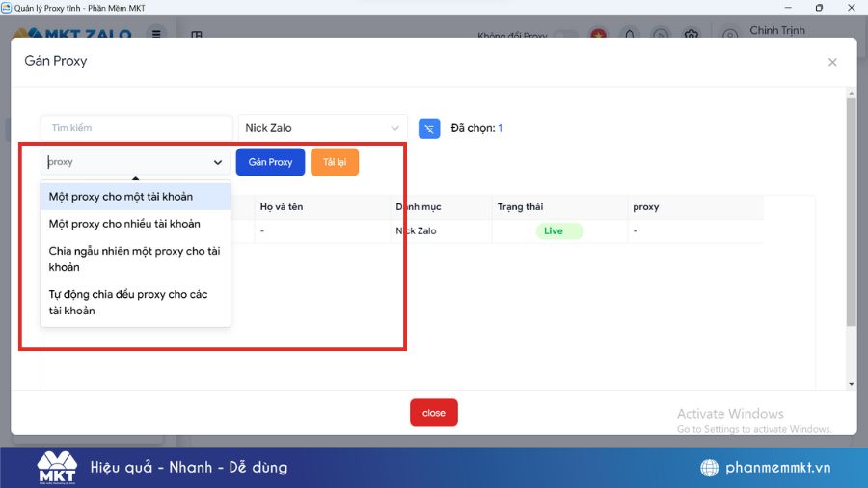Screen dimensions: 868x488
Task: Click the Đã chọn count value 1
Action: click(x=500, y=128)
